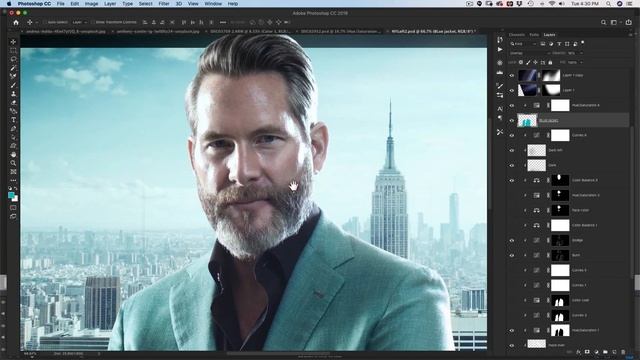Toggle layer filtering on/off switch
The height and width of the screenshot is (360, 640).
582,43
